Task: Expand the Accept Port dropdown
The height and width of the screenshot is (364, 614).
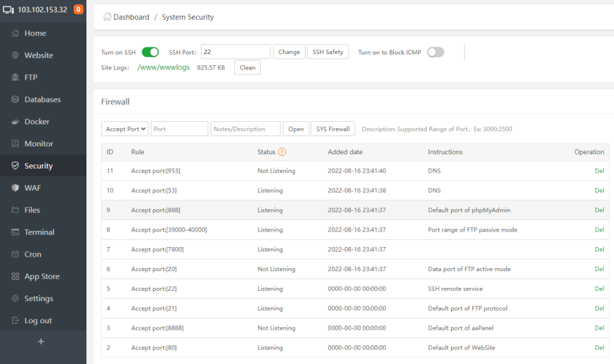Action: coord(125,129)
